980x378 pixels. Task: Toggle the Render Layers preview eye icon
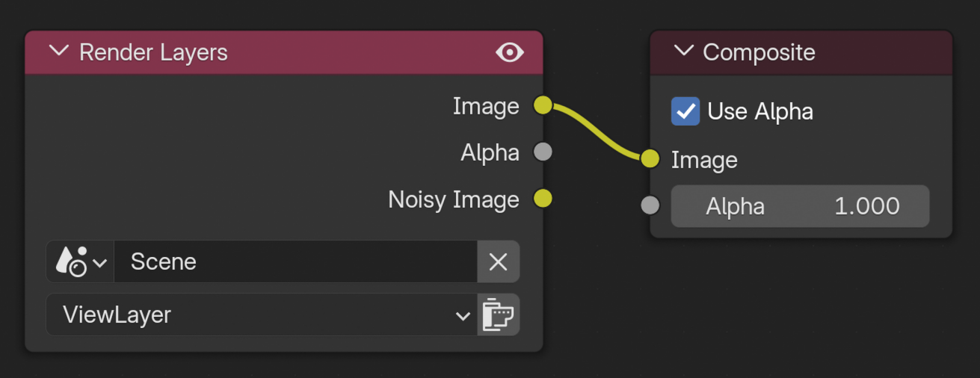click(x=509, y=52)
